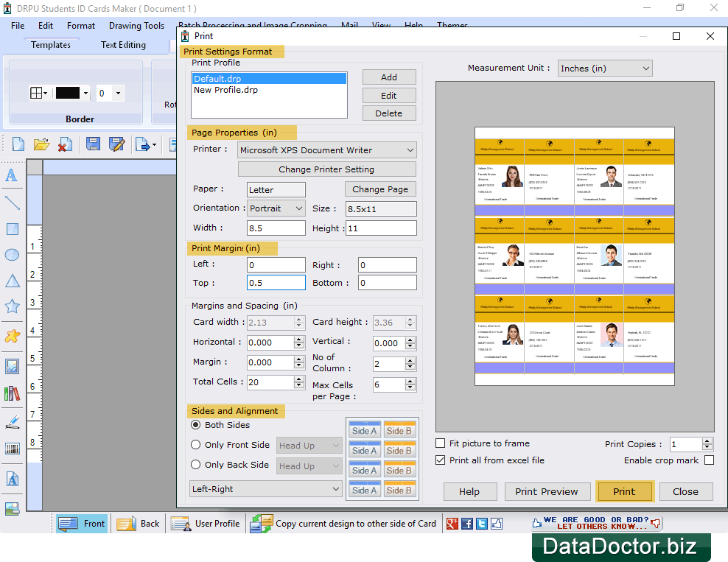728x562 pixels.
Task: Open the Left-Right alignment dropdown
Action: pyautogui.click(x=266, y=489)
